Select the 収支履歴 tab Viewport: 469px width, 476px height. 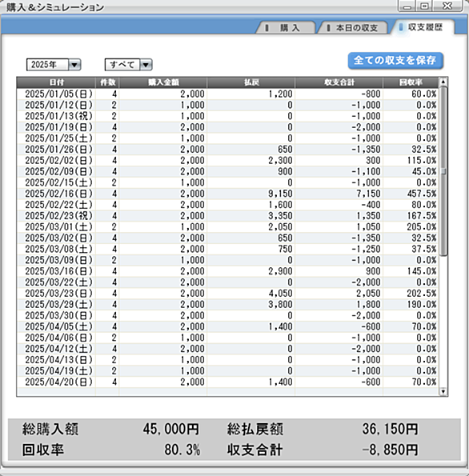423,27
